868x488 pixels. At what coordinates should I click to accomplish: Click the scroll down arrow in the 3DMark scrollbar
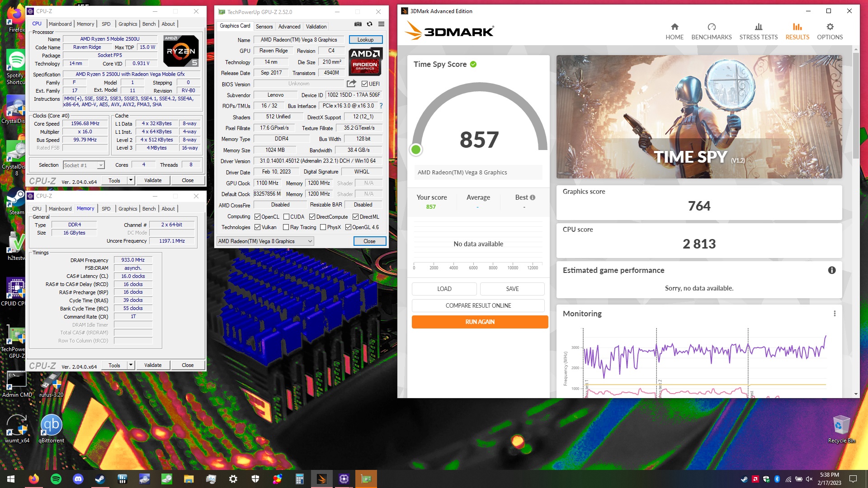(856, 394)
